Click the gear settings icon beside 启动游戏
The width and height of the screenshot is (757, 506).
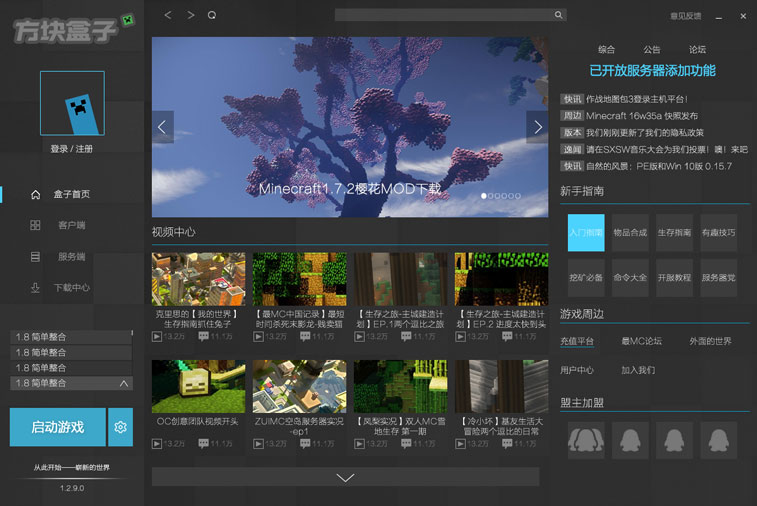tap(121, 427)
